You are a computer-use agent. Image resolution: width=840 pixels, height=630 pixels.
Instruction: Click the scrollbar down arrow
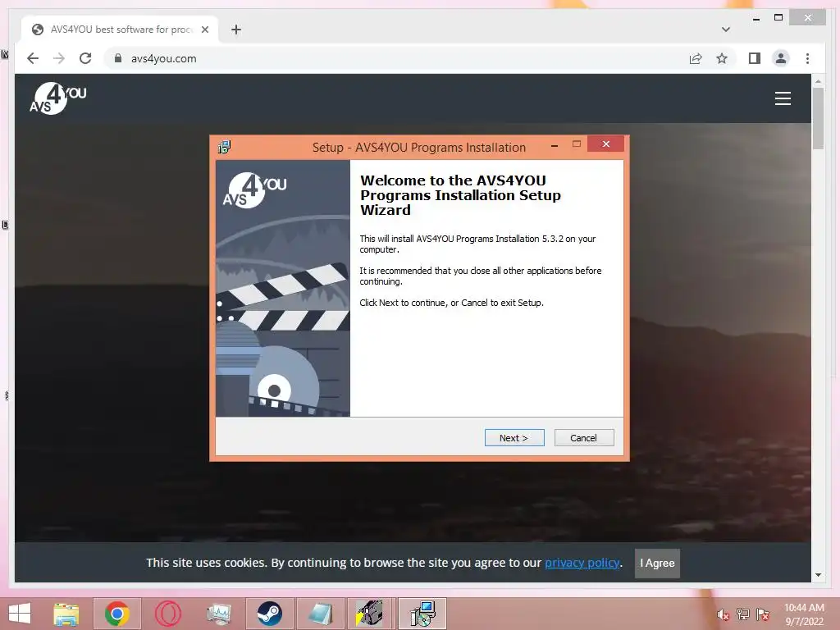(818, 575)
